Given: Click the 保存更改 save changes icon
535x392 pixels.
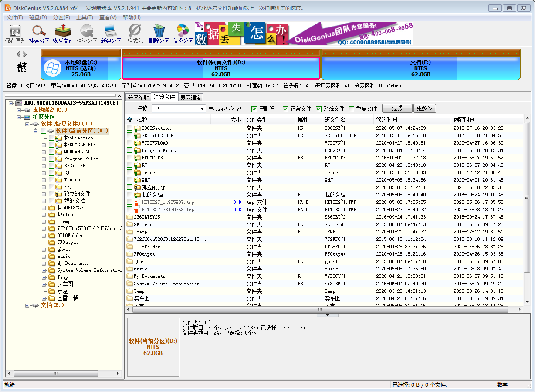Looking at the screenshot, I should 15,34.
